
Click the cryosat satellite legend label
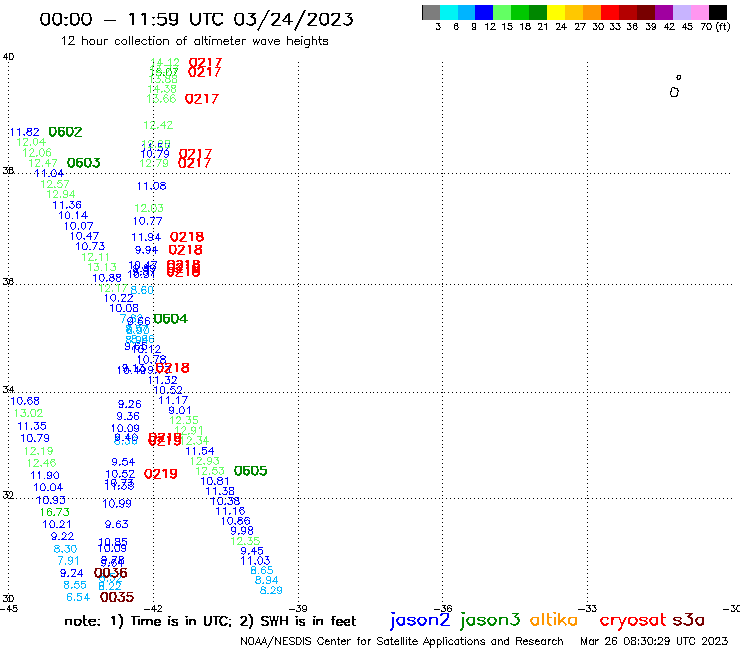click(x=633, y=620)
